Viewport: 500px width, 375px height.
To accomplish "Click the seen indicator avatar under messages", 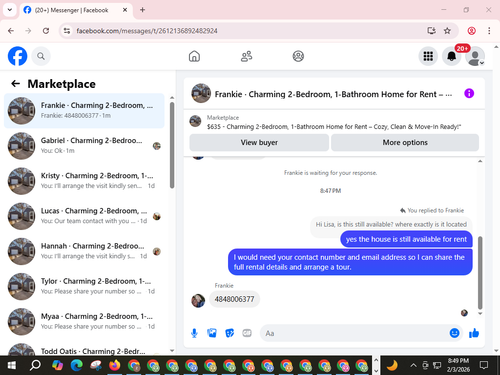I will tap(464, 313).
